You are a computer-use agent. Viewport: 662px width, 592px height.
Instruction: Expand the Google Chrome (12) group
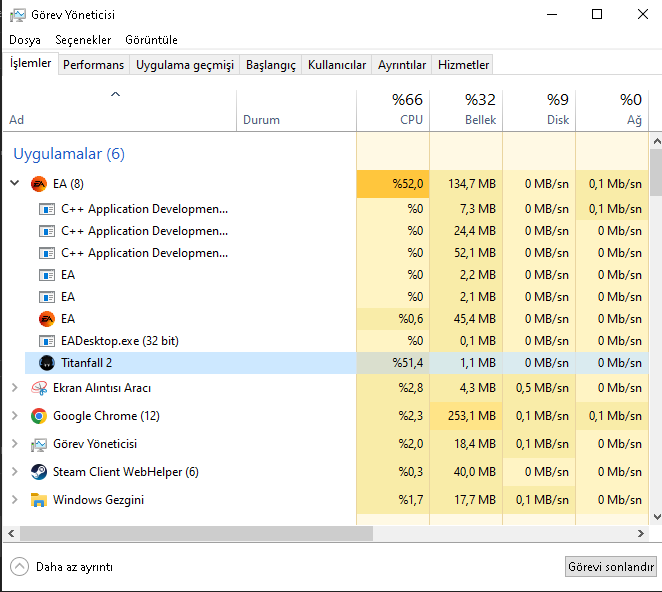(x=15, y=415)
